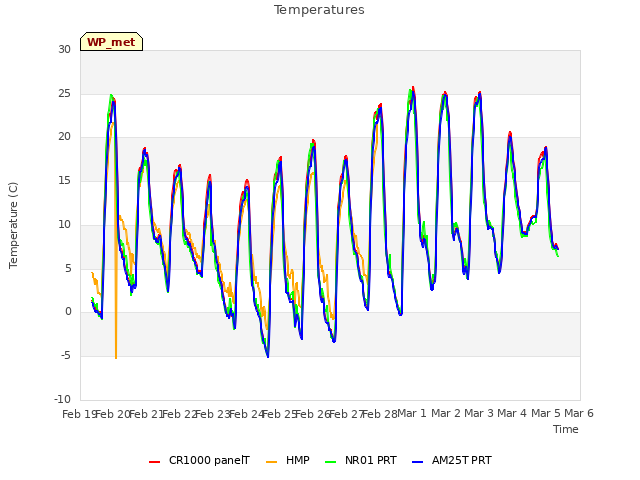Click the 0 y-axis tick label
Image resolution: width=640 pixels, height=480 pixels.
[x=68, y=312]
